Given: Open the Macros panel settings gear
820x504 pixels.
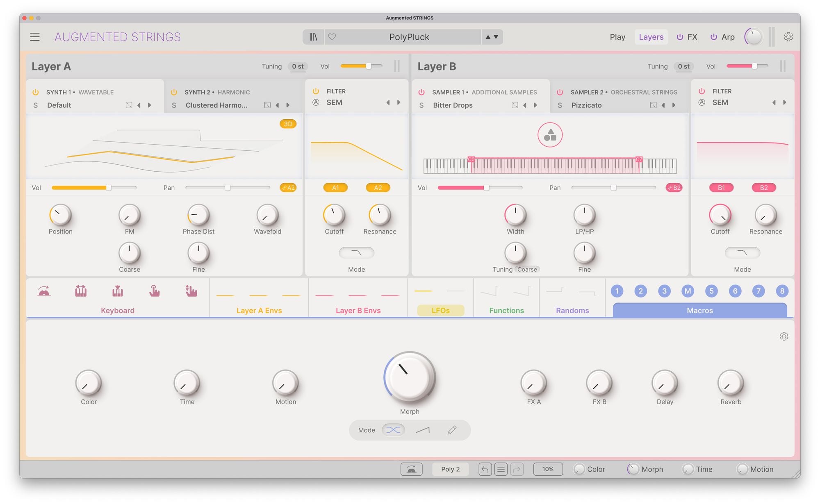Looking at the screenshot, I should [x=784, y=336].
